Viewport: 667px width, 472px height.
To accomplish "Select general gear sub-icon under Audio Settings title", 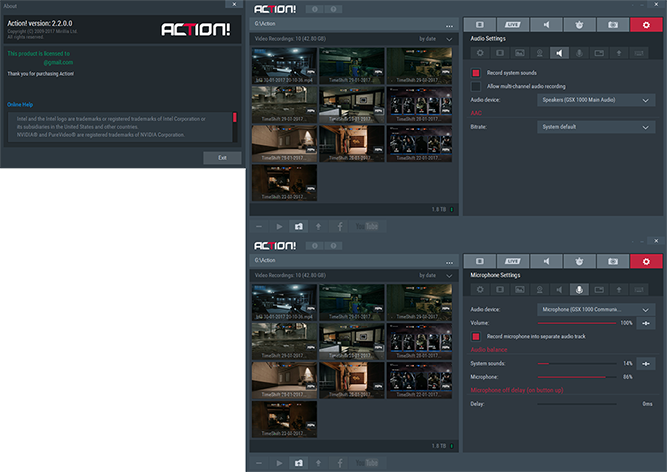I will pos(480,53).
